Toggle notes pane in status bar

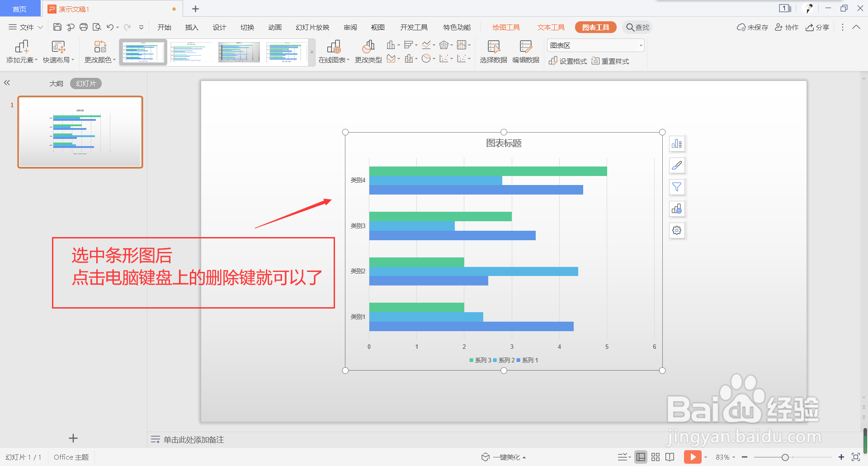[x=623, y=457]
